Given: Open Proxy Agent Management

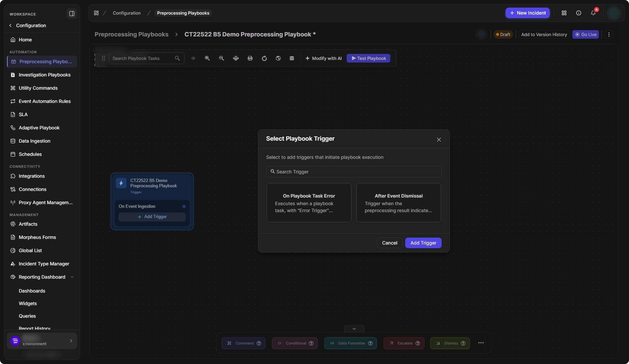Looking at the screenshot, I should (x=42, y=203).
